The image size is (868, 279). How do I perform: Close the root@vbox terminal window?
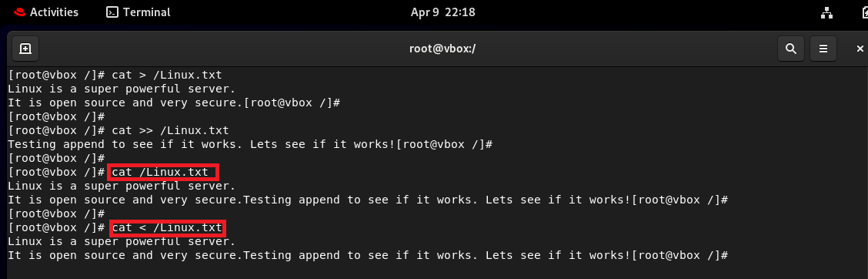coord(860,49)
